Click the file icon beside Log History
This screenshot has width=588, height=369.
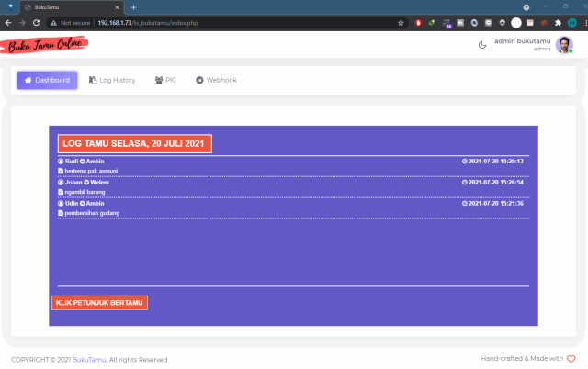coord(93,80)
